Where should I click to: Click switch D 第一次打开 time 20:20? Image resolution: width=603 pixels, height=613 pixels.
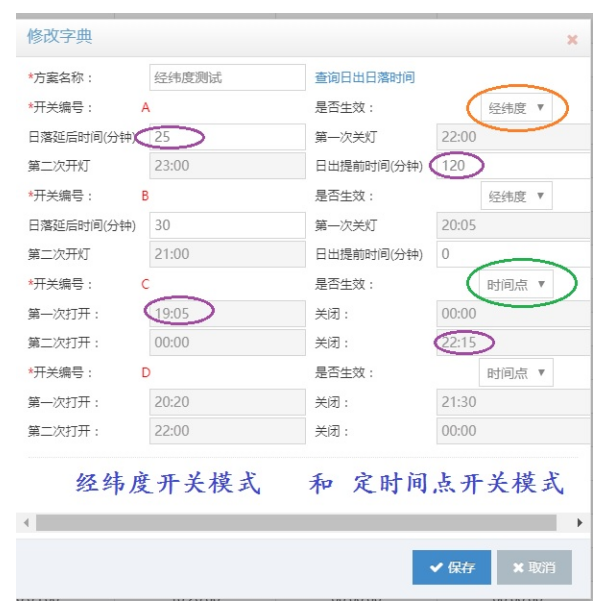(x=226, y=402)
